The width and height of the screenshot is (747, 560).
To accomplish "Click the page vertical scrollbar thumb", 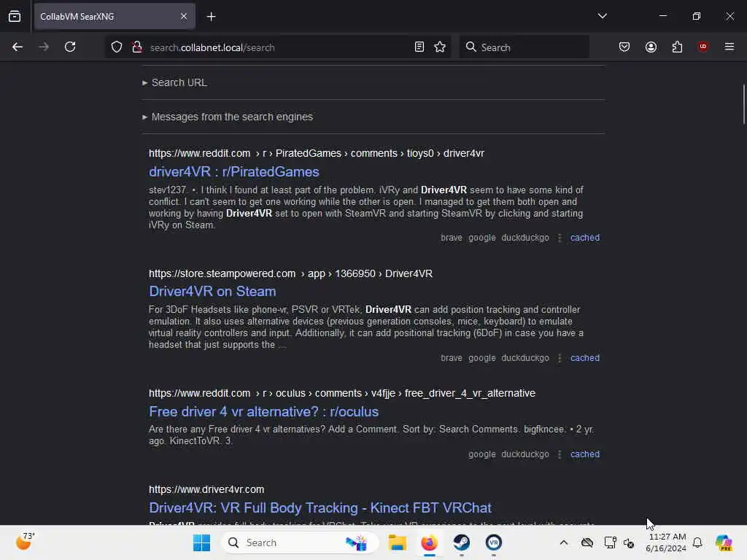I will 743,104.
